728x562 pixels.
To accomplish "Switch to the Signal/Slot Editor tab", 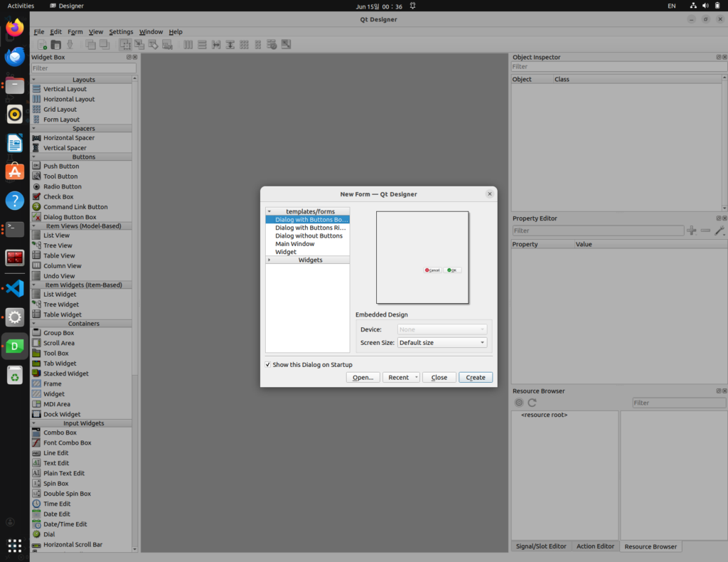I will pos(541,546).
